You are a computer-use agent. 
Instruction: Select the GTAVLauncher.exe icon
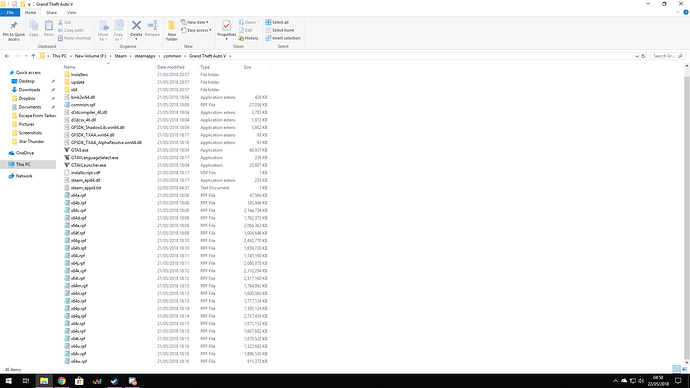[x=67, y=165]
